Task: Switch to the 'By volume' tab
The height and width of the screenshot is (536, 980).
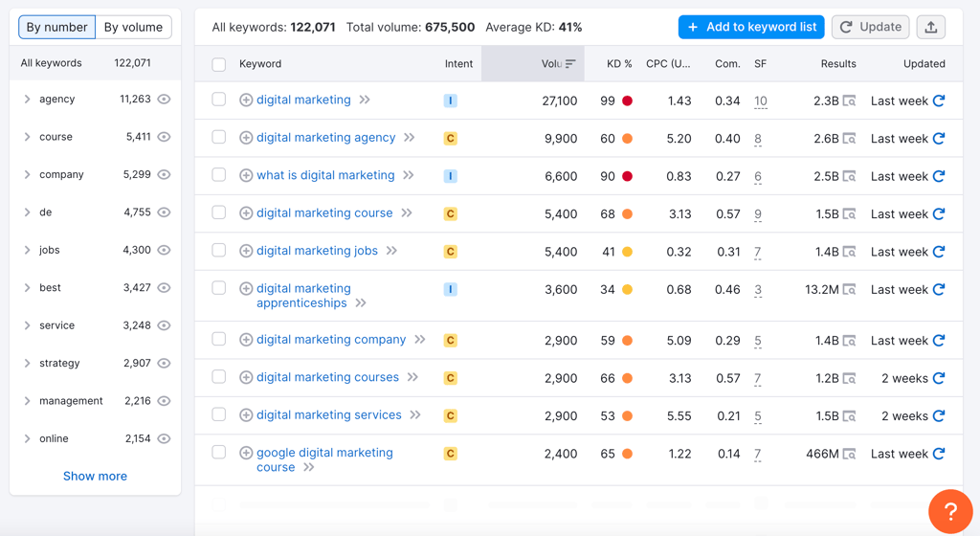Action: click(x=133, y=28)
